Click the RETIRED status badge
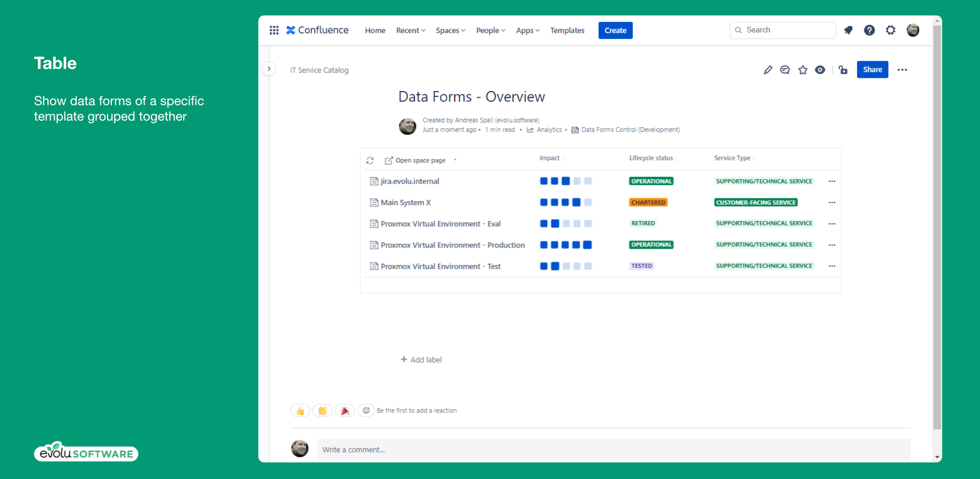The image size is (980, 479). [x=643, y=224]
